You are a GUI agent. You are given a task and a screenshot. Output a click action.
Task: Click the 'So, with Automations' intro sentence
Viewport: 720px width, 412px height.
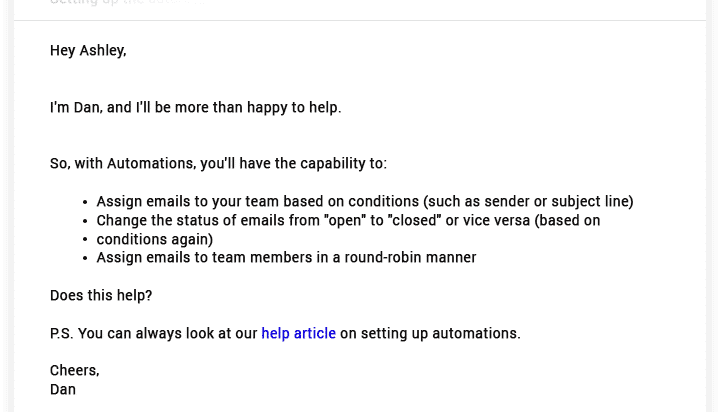219,163
